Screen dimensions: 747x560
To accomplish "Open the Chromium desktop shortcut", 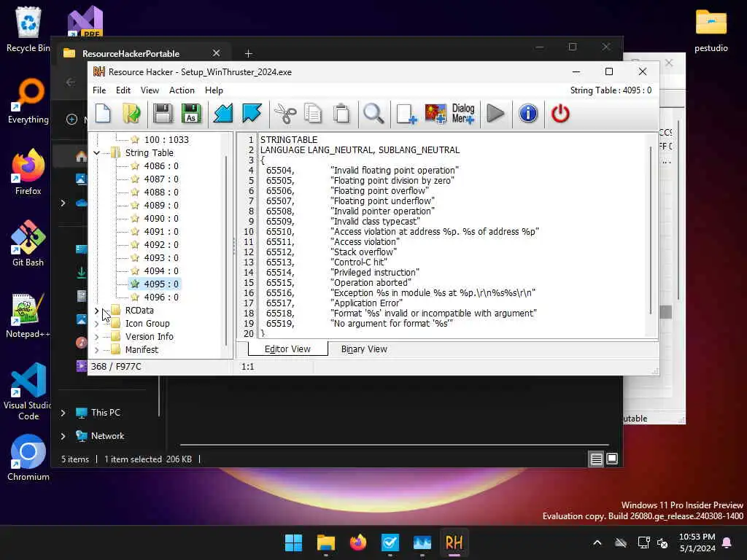I will coord(28,458).
